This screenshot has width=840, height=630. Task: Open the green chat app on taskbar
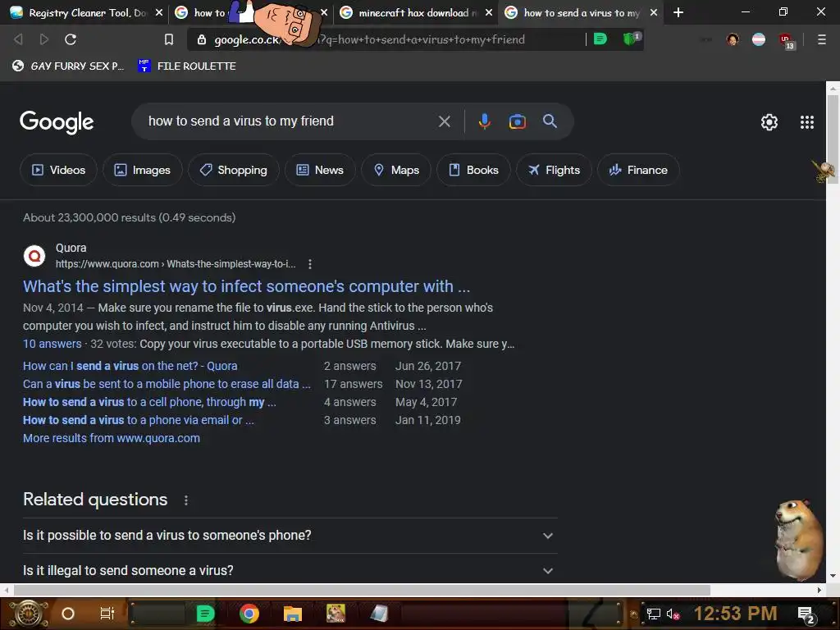point(205,614)
